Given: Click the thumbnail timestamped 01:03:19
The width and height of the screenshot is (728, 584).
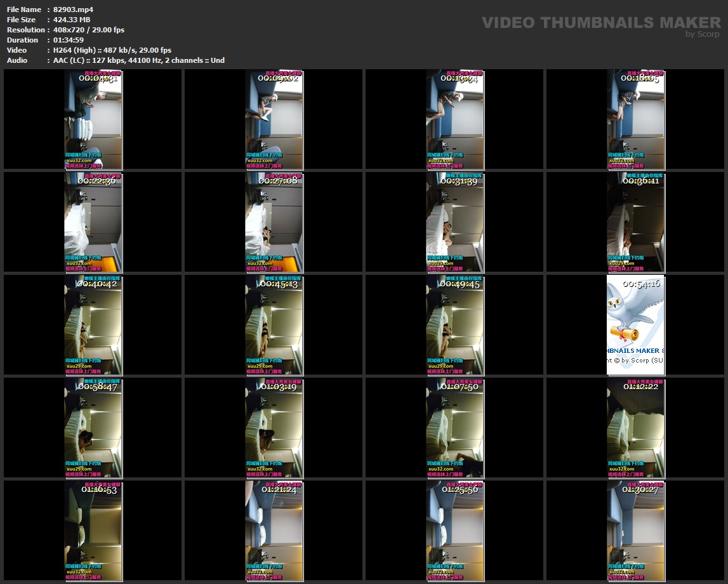Looking at the screenshot, I should 274,428.
